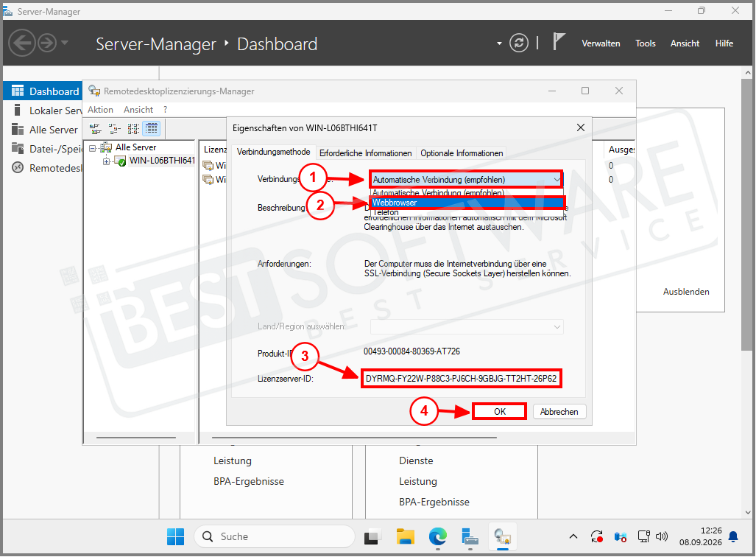Viewport: 756px width, 557px height.
Task: Choose Automatische Verbindung list option
Action: (467, 192)
